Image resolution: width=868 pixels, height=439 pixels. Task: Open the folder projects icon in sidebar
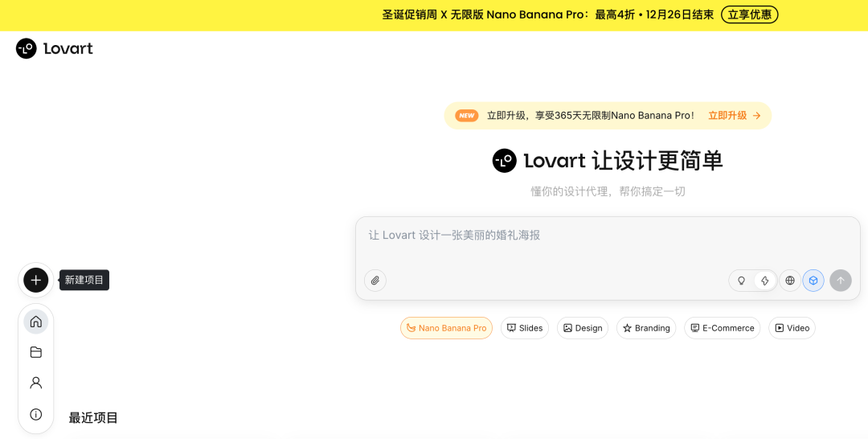click(x=36, y=352)
